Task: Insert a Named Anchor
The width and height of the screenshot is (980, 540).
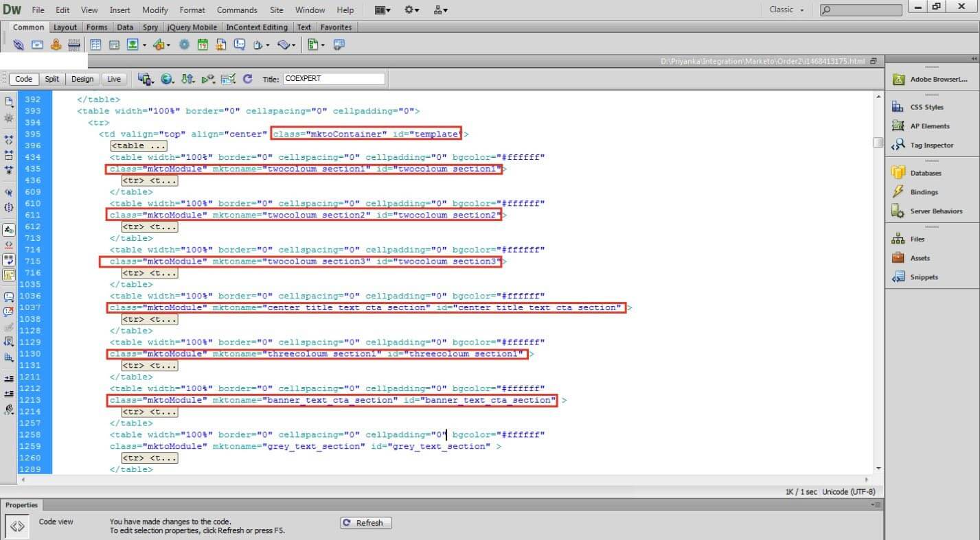Action: (56, 45)
